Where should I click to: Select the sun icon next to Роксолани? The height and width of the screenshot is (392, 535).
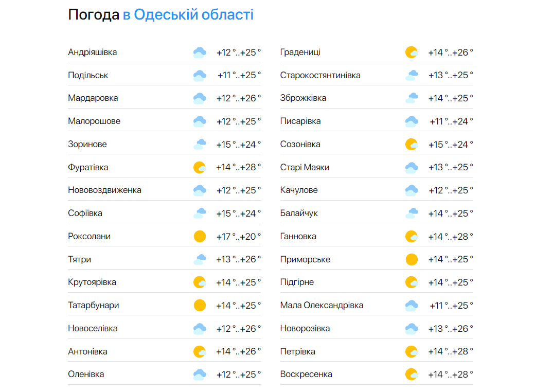point(200,236)
